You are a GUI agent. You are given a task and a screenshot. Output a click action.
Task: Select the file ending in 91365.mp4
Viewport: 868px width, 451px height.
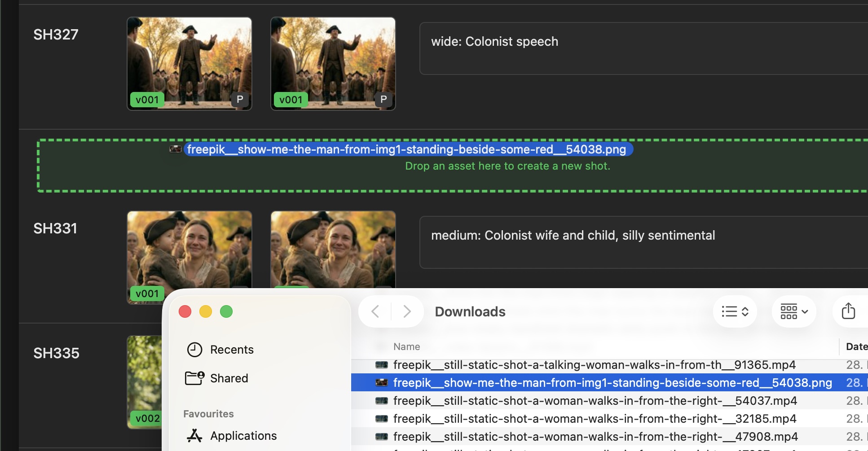point(595,365)
